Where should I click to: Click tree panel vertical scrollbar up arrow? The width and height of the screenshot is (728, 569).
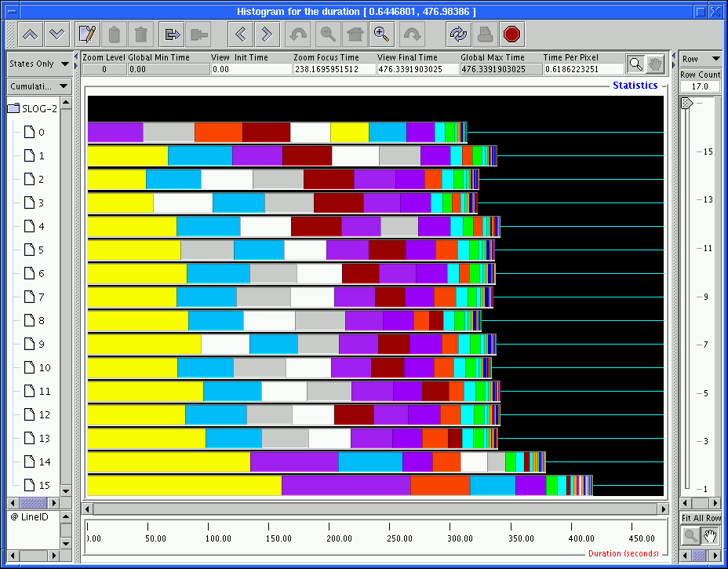point(66,103)
